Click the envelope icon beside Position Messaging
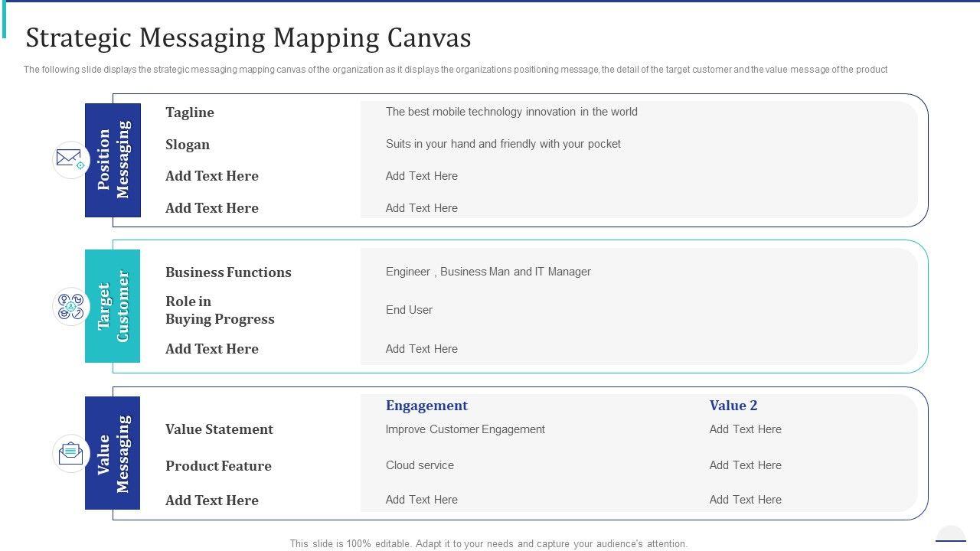The width and height of the screenshot is (980, 551). [70, 160]
